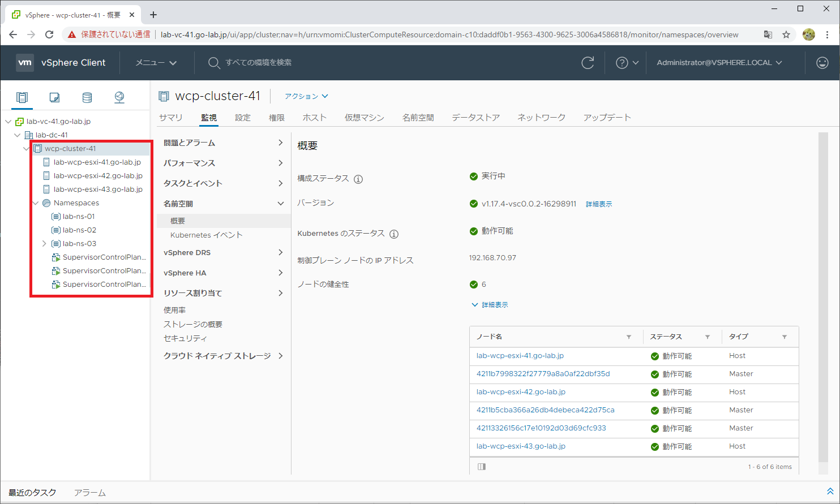Click info icon next to 構成ステータス
The width and height of the screenshot is (840, 504).
(358, 179)
